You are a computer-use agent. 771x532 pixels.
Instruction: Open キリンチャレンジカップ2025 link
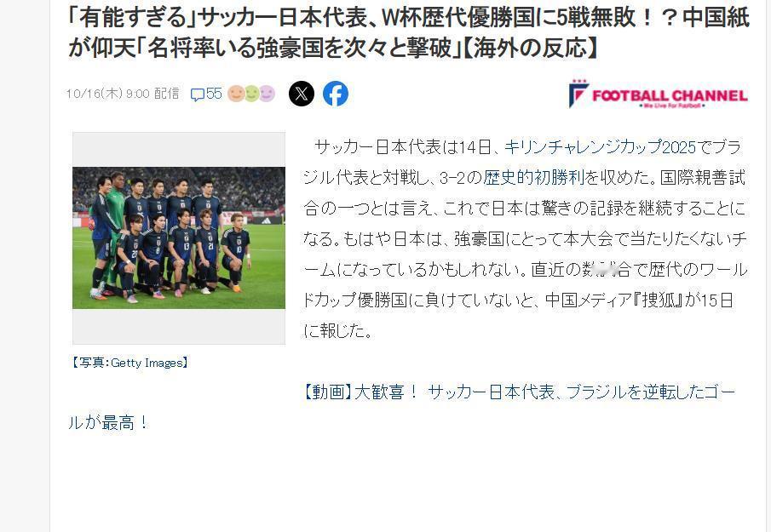click(x=601, y=147)
